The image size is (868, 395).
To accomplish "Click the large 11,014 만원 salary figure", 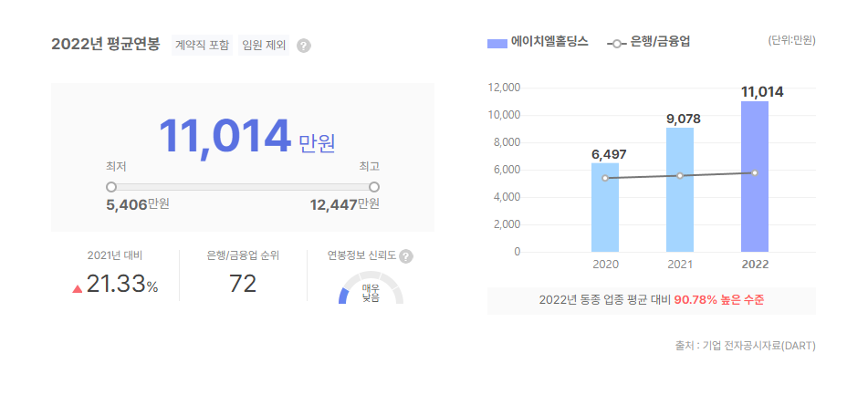I will pos(247,137).
